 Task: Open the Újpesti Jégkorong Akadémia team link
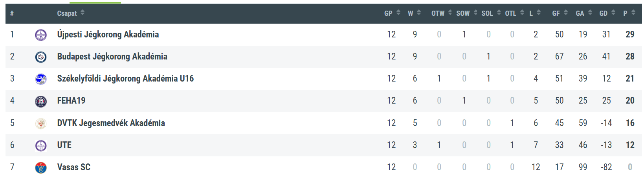[x=108, y=35]
